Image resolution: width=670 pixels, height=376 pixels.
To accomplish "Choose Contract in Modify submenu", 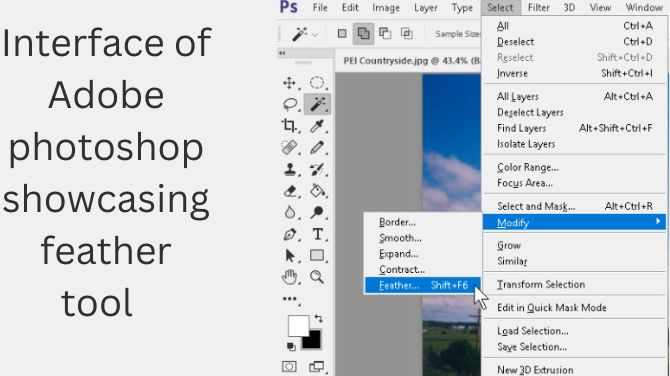I will [x=422, y=270].
